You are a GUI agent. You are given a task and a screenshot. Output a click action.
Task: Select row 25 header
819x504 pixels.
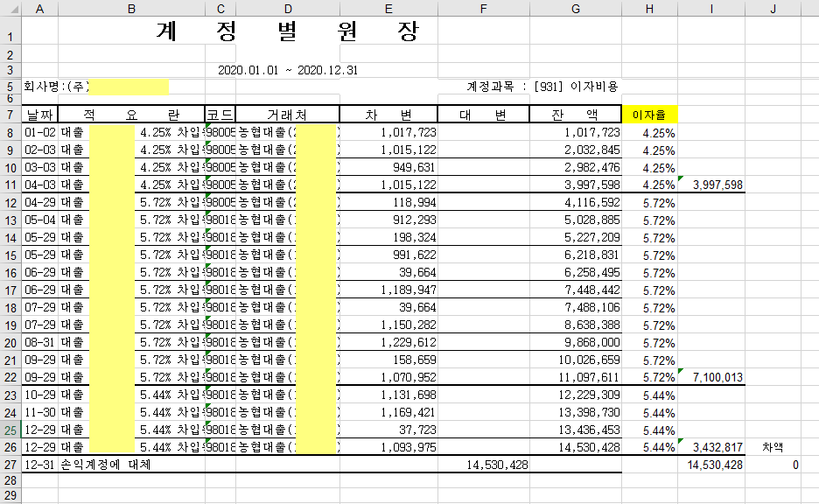coord(10,430)
